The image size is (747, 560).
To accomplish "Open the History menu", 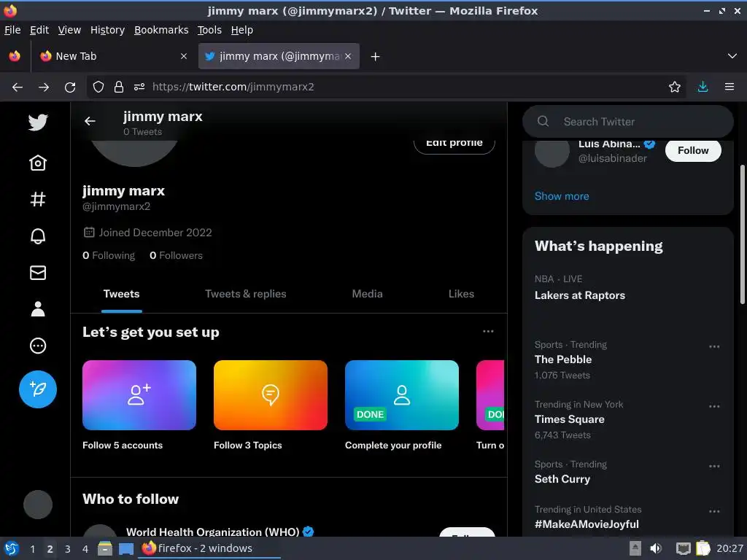I will (108, 30).
